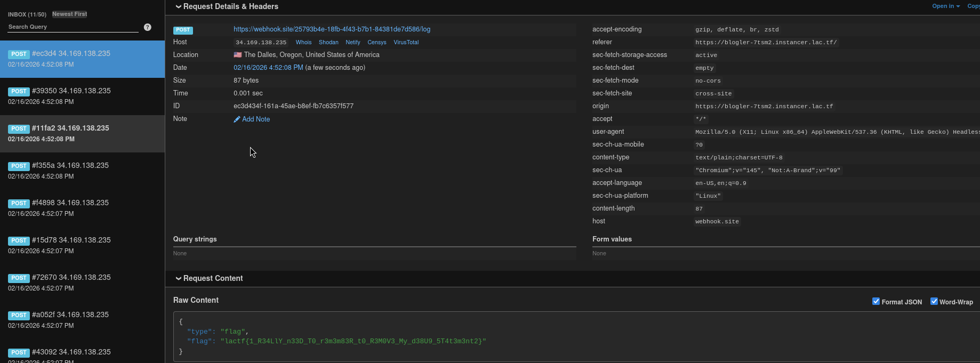Click POST badge of request #f355a
980x363 pixels.
click(19, 166)
